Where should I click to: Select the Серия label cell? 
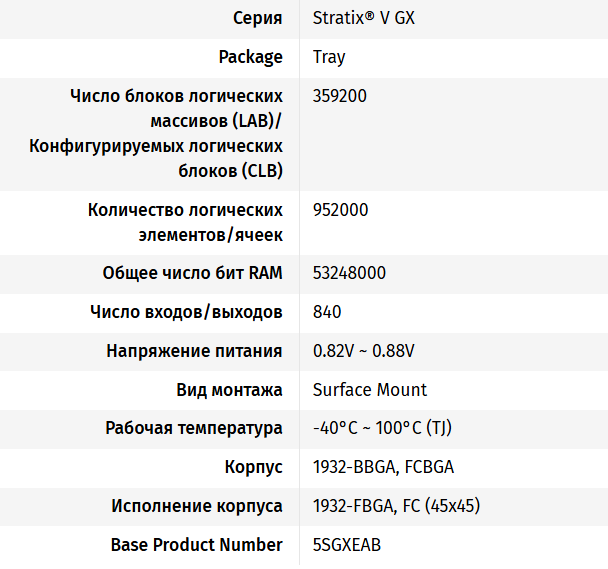(x=257, y=18)
